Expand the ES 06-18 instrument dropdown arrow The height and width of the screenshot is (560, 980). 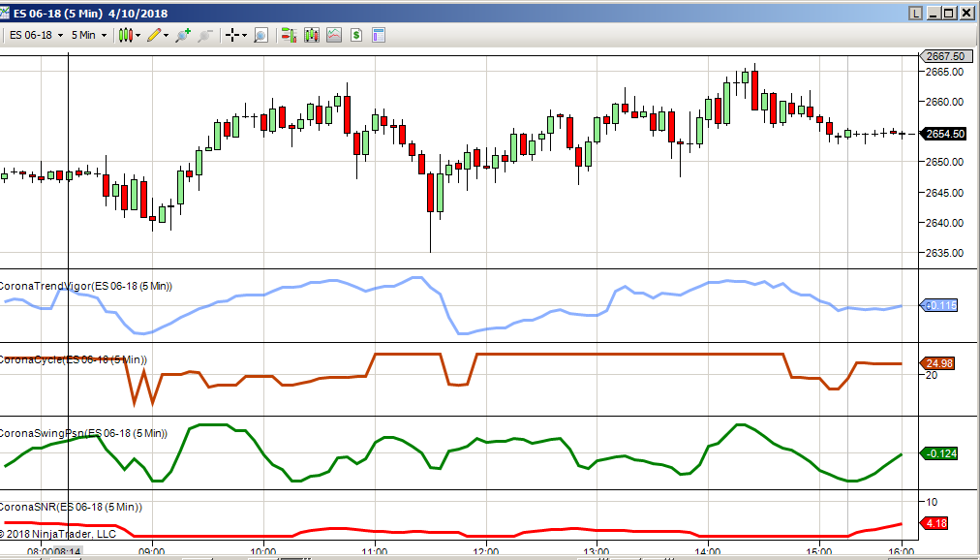[x=61, y=36]
